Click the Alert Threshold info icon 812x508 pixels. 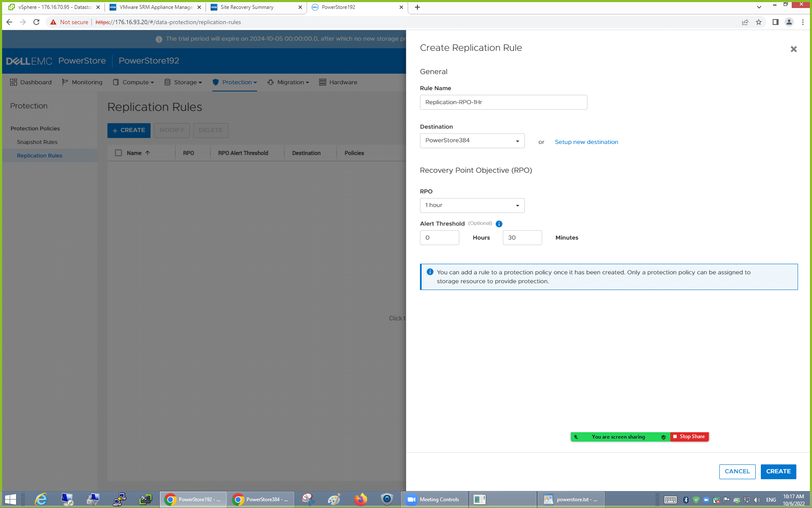point(499,224)
